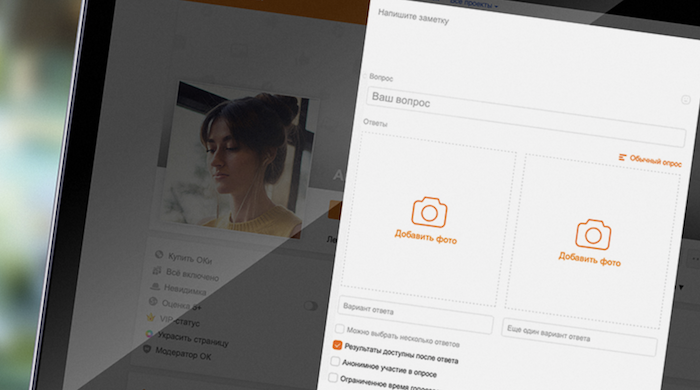This screenshot has height=390, width=700.
Task: Click into Ваш вопрос input field
Action: (526, 117)
